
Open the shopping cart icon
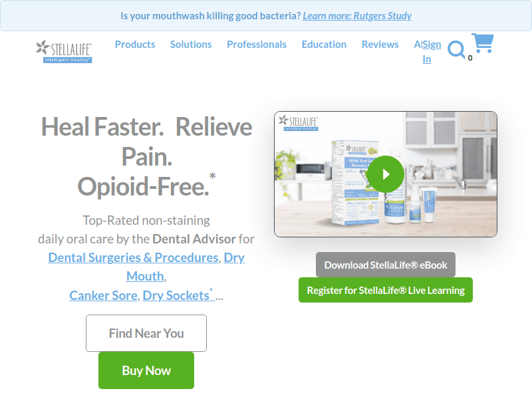click(x=483, y=43)
